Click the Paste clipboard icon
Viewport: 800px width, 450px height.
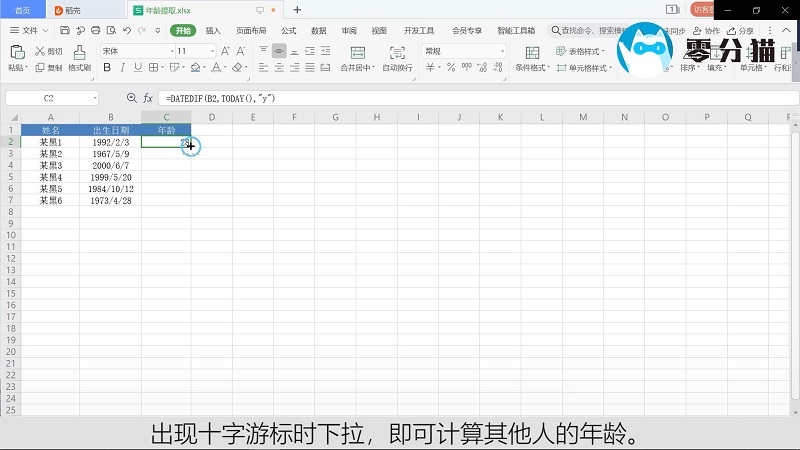[x=17, y=52]
